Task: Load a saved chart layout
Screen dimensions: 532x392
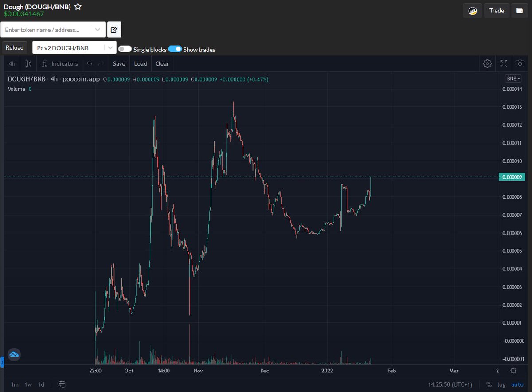Action: pyautogui.click(x=141, y=64)
